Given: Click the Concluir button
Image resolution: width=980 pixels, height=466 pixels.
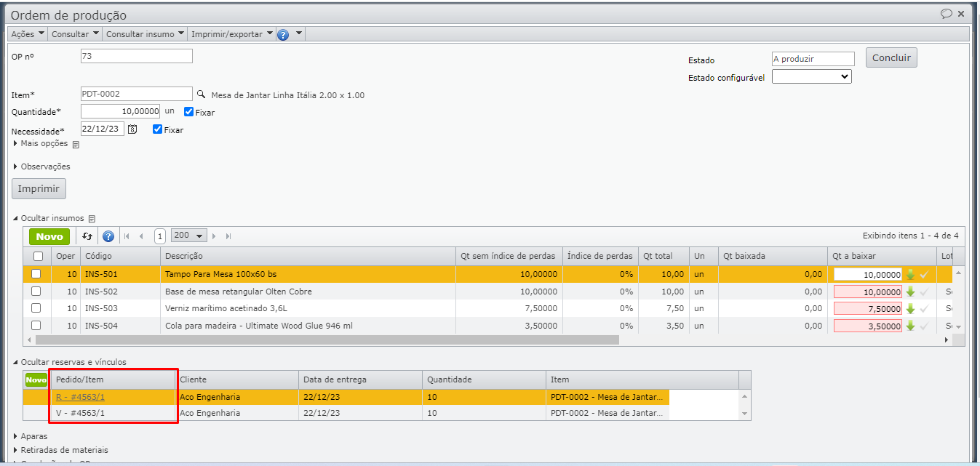Looking at the screenshot, I should tap(891, 58).
